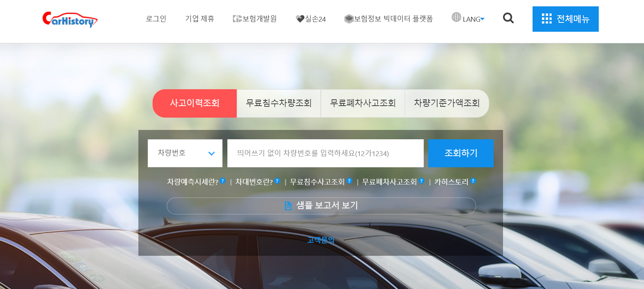Click the 차대번호란? link
Viewport: 644px width, 289px height.
(254, 182)
